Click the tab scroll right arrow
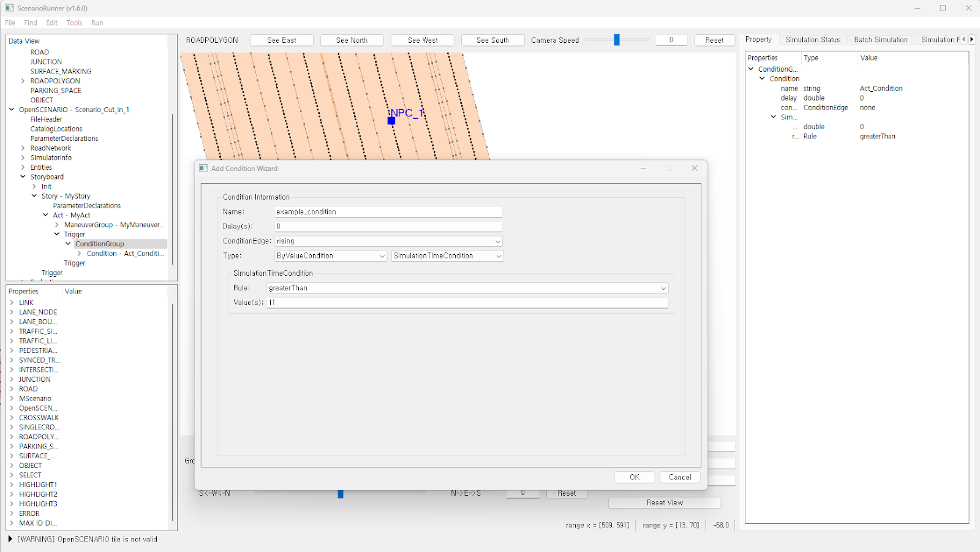This screenshot has height=552, width=980. pos(971,39)
